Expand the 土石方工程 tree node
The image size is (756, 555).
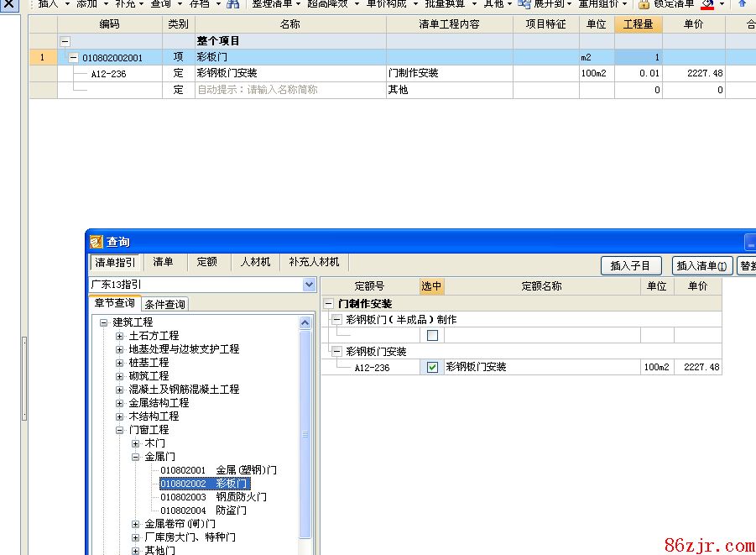pos(120,336)
